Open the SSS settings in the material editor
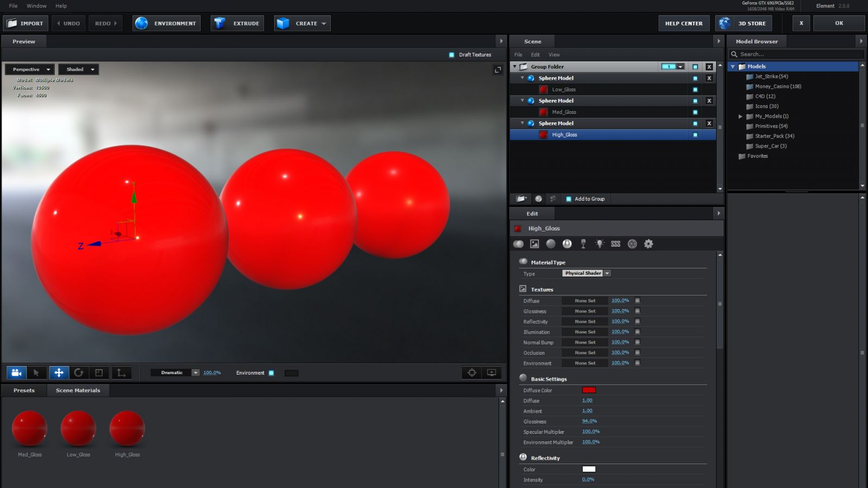The image size is (868, 488). coord(615,244)
